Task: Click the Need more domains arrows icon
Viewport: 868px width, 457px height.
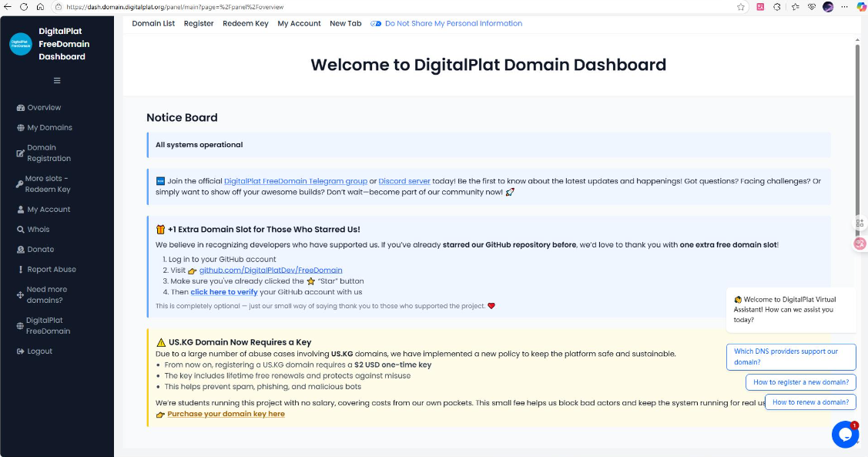Action: coord(20,294)
